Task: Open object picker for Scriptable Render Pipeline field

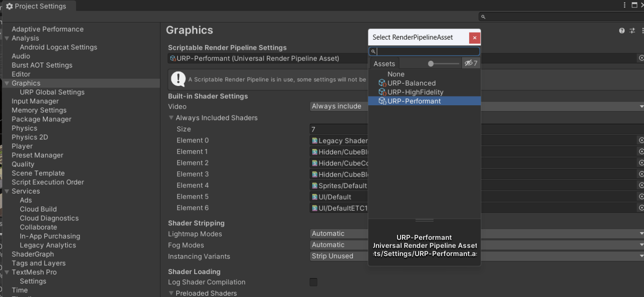Action: click(641, 58)
